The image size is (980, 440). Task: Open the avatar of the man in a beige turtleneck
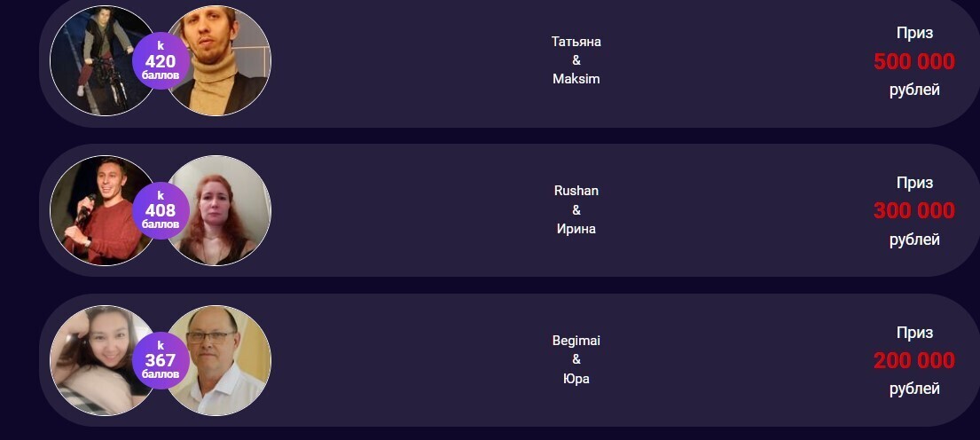point(223,60)
